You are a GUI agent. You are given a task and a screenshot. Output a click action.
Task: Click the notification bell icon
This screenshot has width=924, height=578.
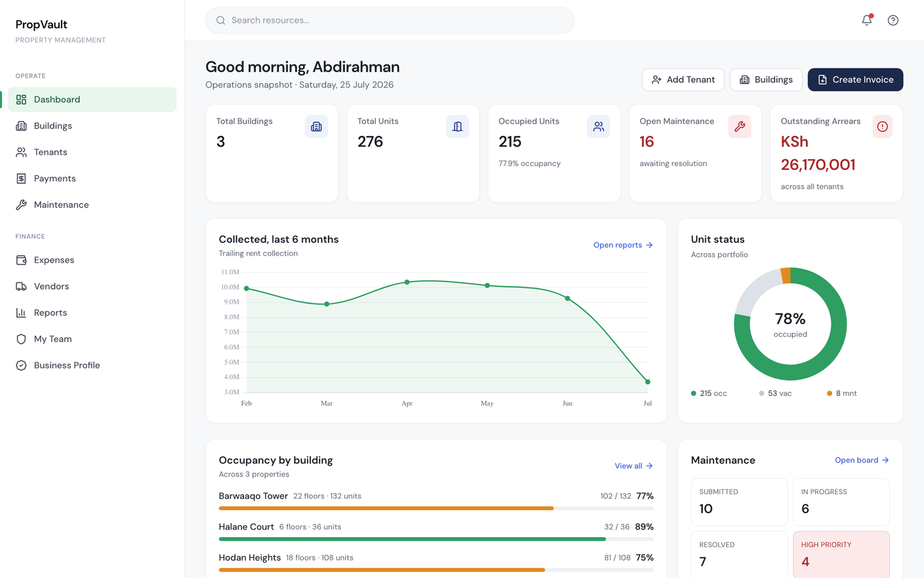tap(867, 20)
